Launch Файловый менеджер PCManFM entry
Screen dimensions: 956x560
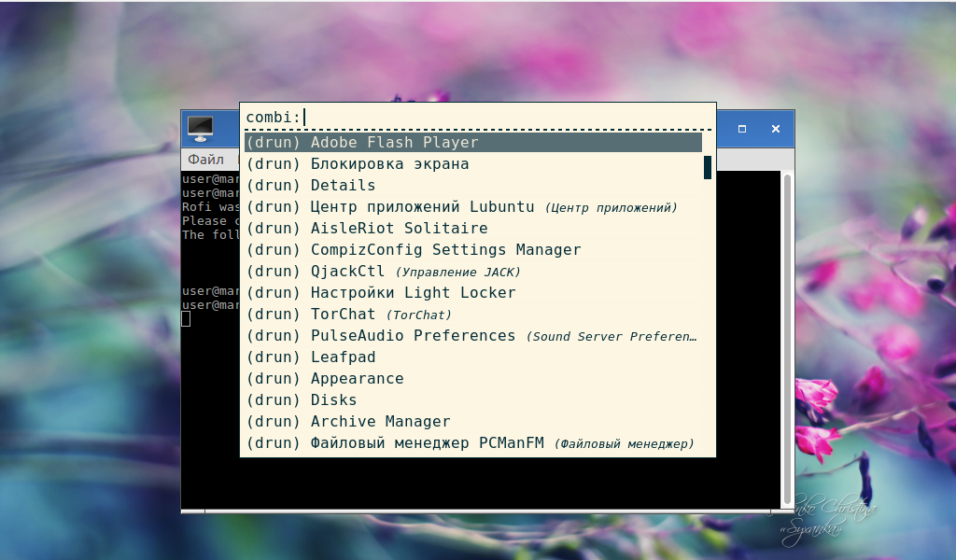473,443
